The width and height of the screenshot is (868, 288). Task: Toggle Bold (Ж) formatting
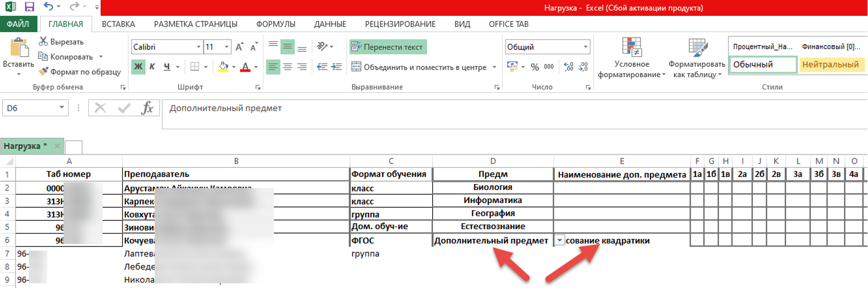(x=138, y=67)
